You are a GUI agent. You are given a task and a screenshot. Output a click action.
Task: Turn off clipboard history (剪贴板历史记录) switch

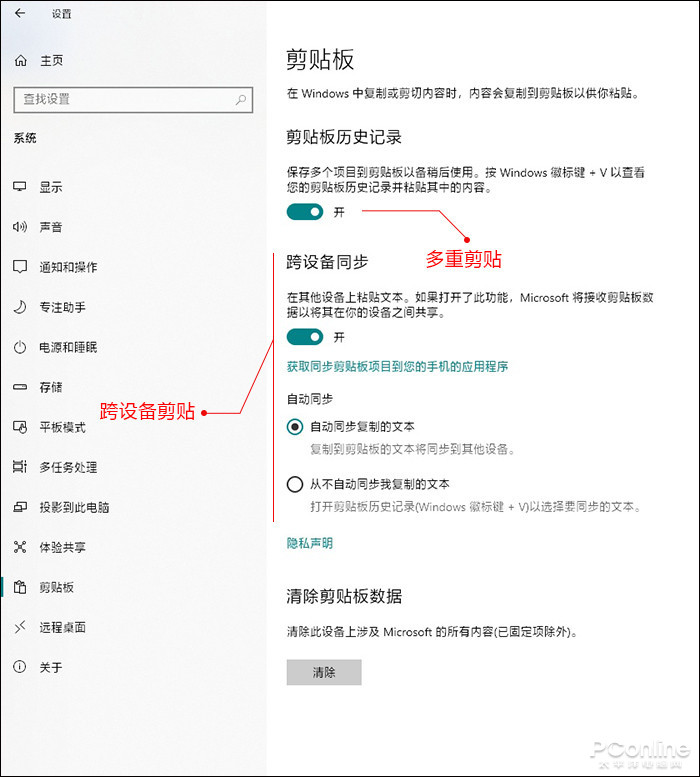click(305, 211)
